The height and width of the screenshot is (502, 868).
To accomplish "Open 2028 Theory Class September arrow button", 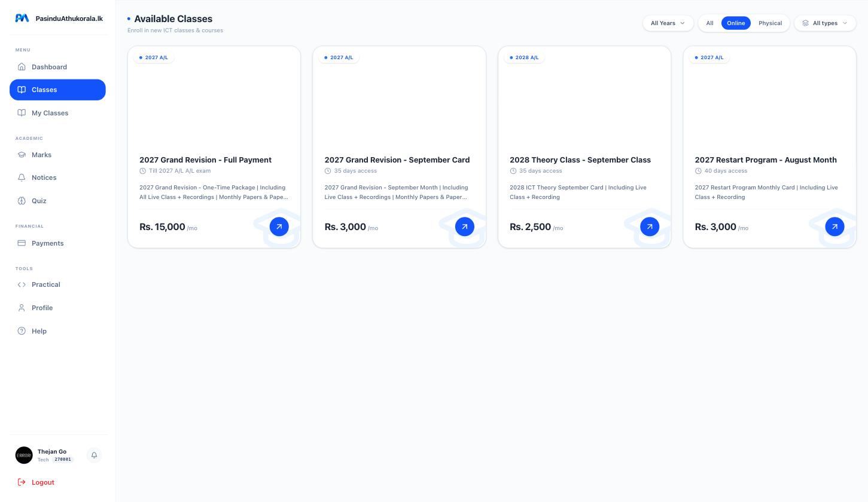I will [650, 226].
